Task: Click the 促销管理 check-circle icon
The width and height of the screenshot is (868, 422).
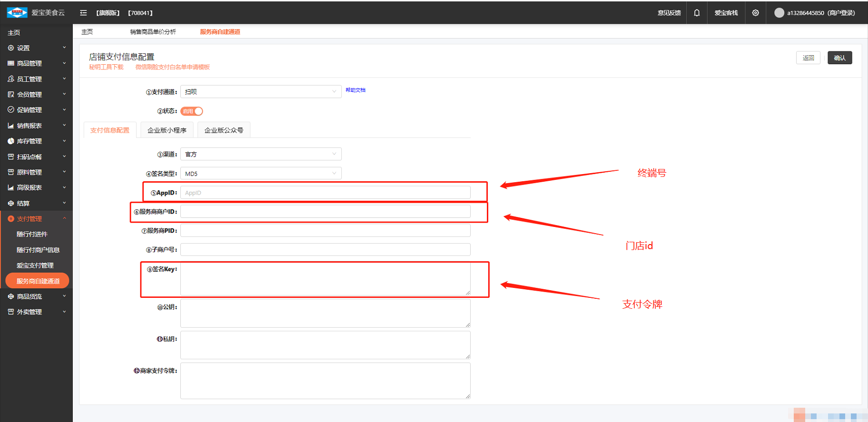Action: (x=10, y=110)
